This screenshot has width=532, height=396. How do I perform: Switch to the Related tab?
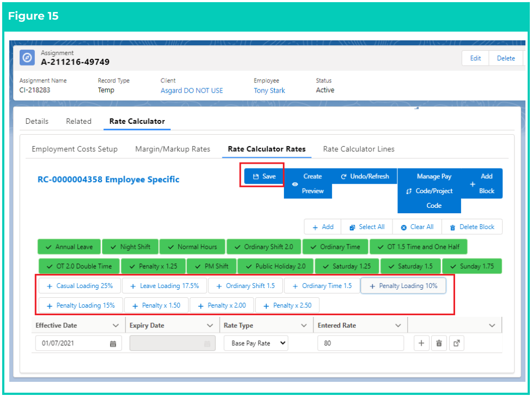(x=78, y=121)
